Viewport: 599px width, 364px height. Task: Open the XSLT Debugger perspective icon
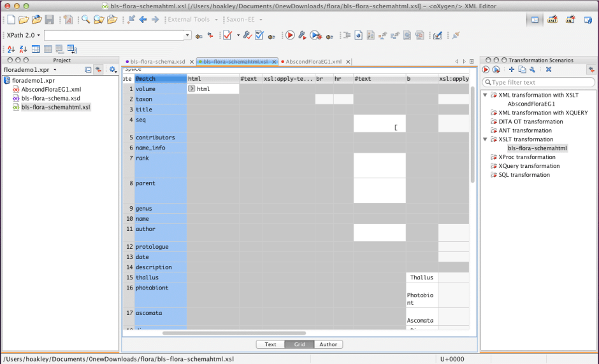(x=552, y=20)
